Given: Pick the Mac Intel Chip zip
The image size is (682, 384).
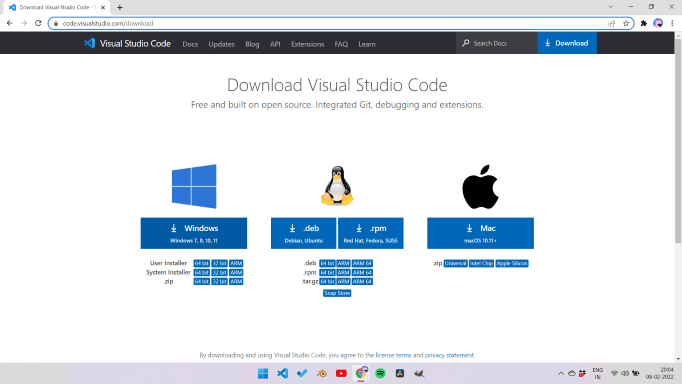Looking at the screenshot, I should pyautogui.click(x=481, y=263).
